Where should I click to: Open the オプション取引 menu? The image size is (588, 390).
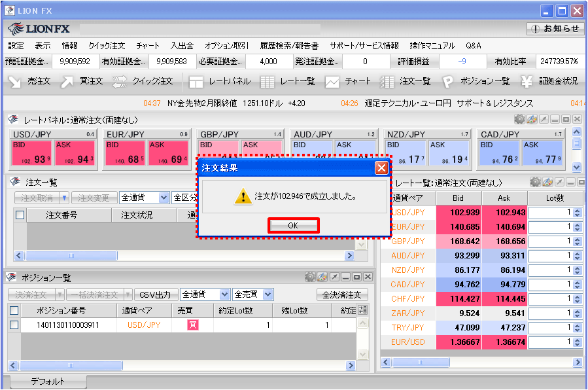pyautogui.click(x=226, y=46)
